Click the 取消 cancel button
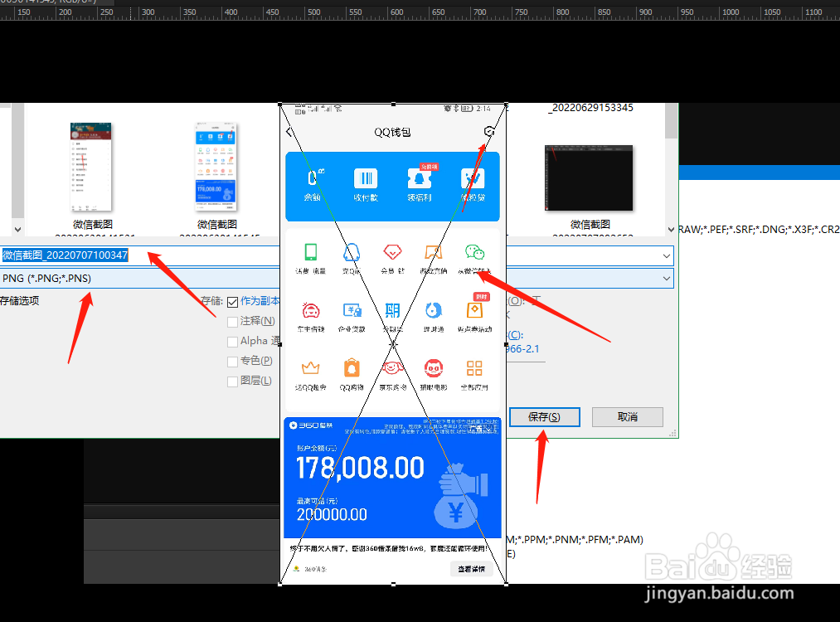 628,417
